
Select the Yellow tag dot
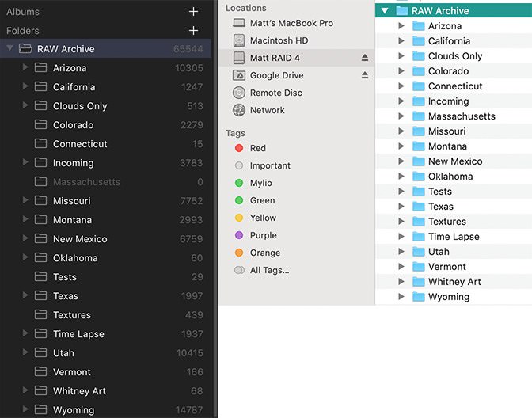coord(239,218)
